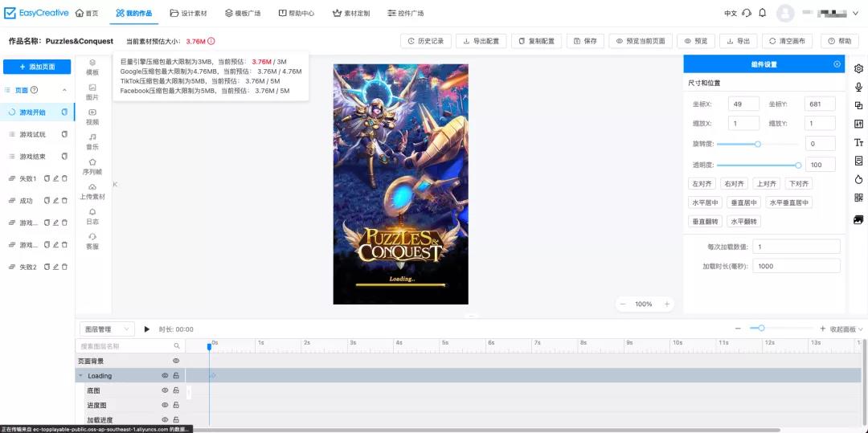Edit the 失败1 page name with pencil icon
Viewport: 868px width, 433px height.
pyautogui.click(x=55, y=178)
